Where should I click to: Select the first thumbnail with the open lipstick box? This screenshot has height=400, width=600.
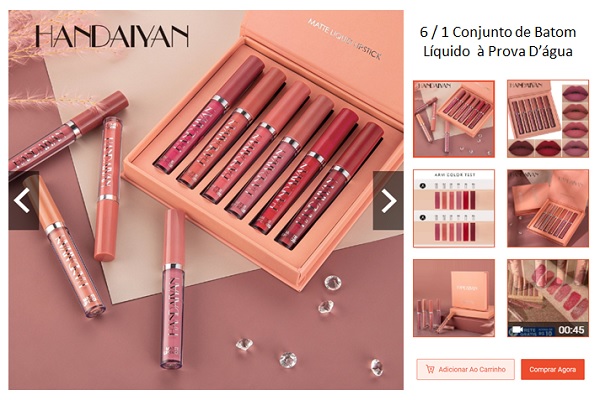[454, 119]
